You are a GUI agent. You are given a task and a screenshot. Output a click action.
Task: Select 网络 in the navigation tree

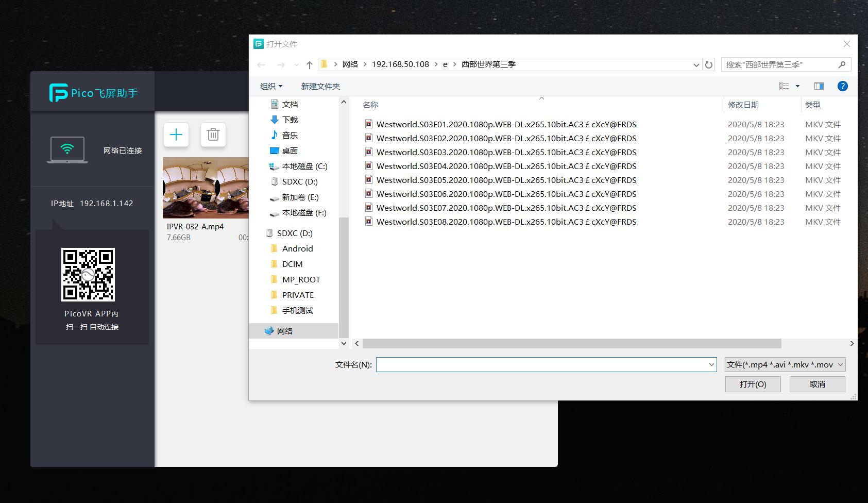click(284, 331)
